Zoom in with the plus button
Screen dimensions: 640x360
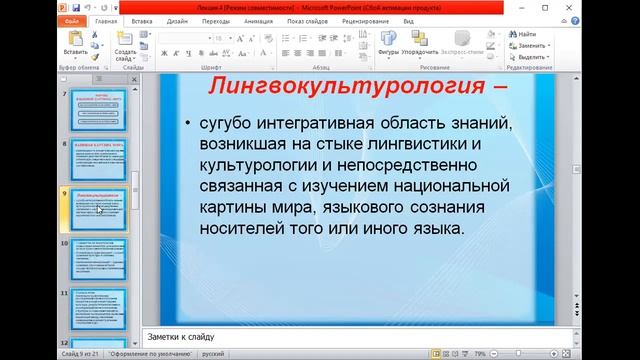[554, 354]
